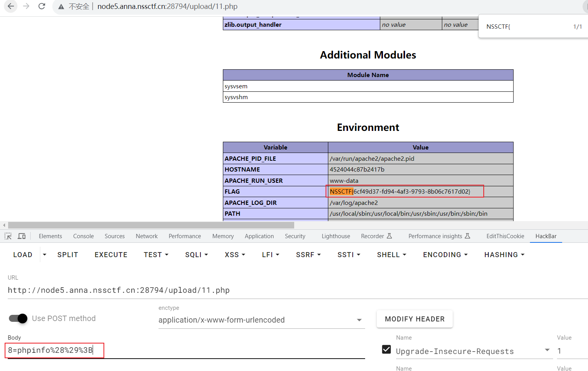Viewport: 588px width, 371px height.
Task: Click the FLAG value NSSCTF cell
Action: [421, 192]
